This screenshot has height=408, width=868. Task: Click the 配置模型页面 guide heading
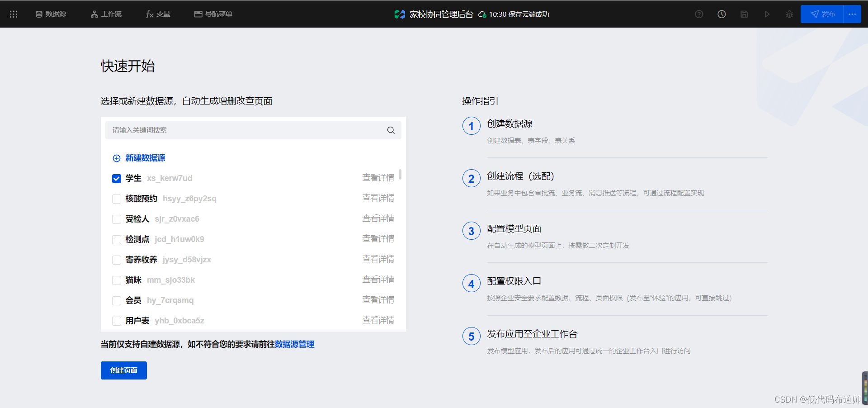click(x=514, y=228)
